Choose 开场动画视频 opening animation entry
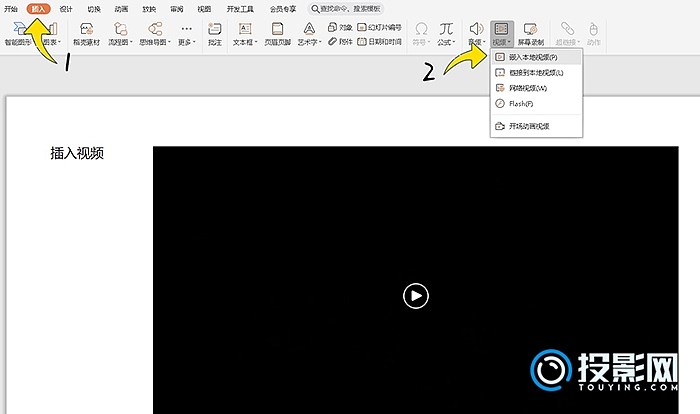This screenshot has height=414, width=700. [536, 126]
